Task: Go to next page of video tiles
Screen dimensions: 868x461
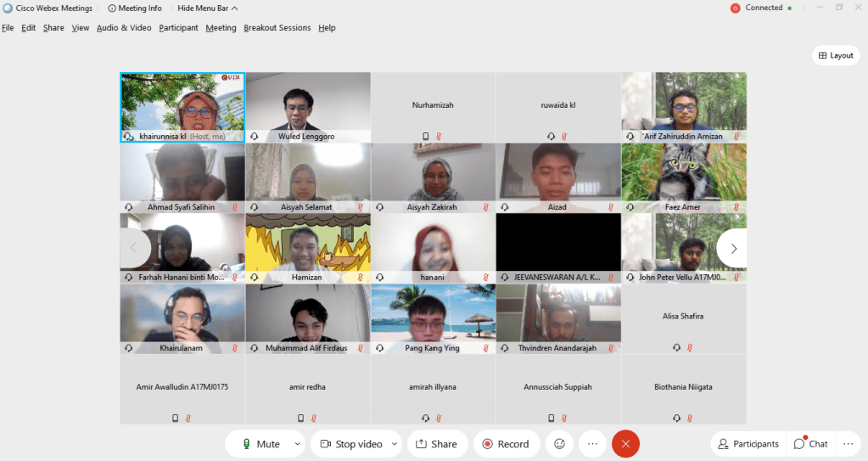Action: click(733, 249)
